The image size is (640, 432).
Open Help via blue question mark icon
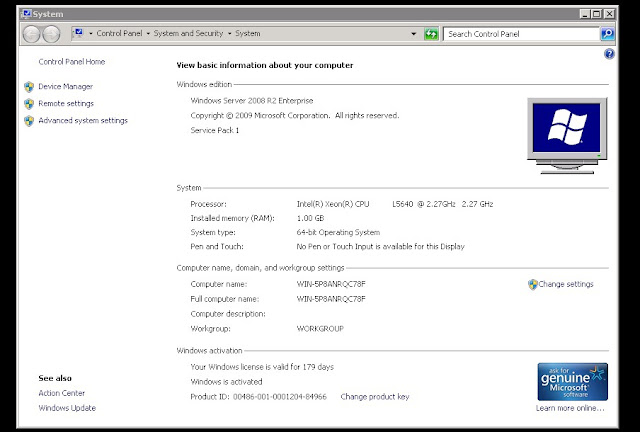pos(609,53)
